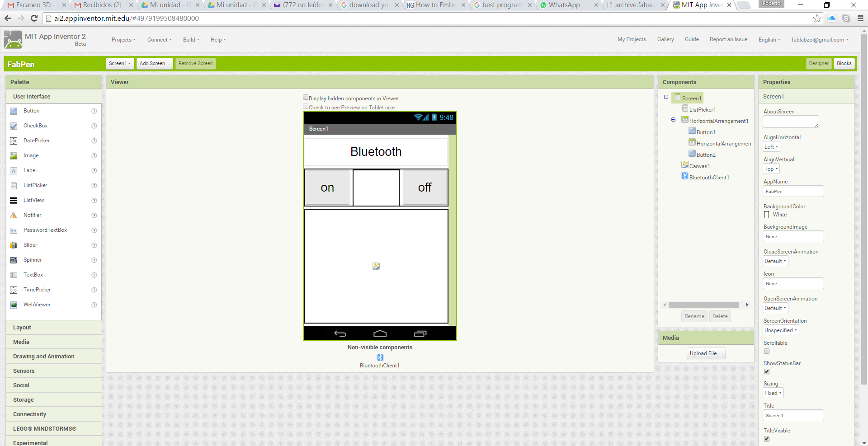Uncheck the TitleVisible checkbox
Screen dimensions: 868x446
767,439
